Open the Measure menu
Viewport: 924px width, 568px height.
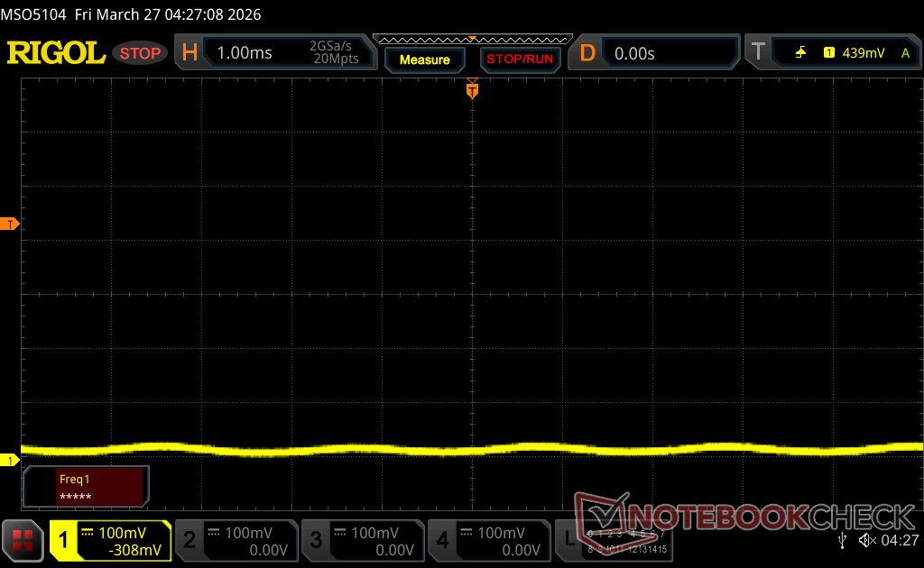pyautogui.click(x=424, y=60)
